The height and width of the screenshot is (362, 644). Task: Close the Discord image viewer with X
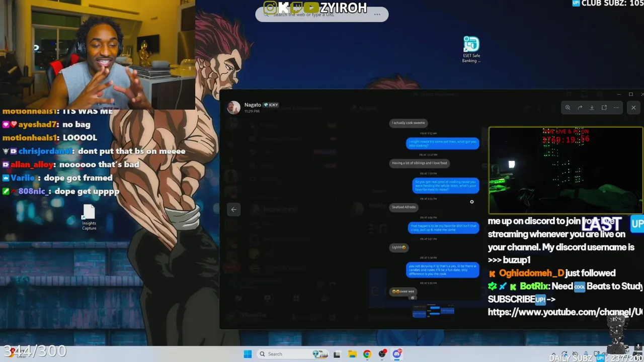[x=633, y=108]
